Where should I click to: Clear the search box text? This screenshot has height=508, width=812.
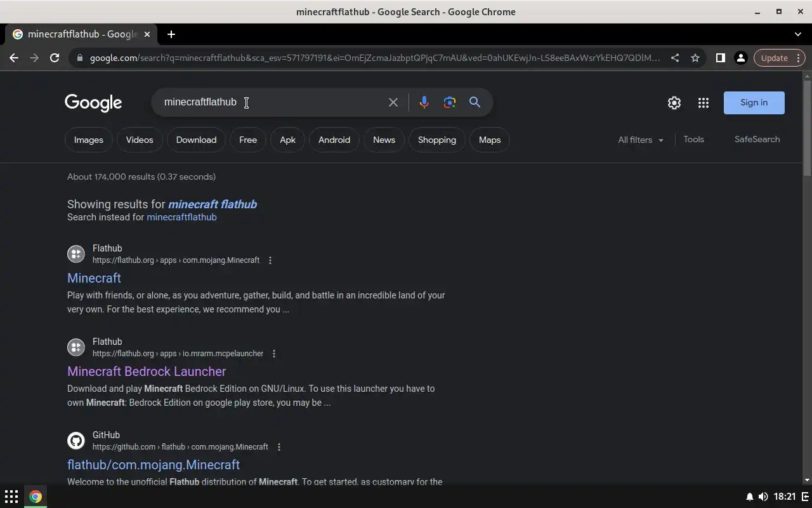393,102
